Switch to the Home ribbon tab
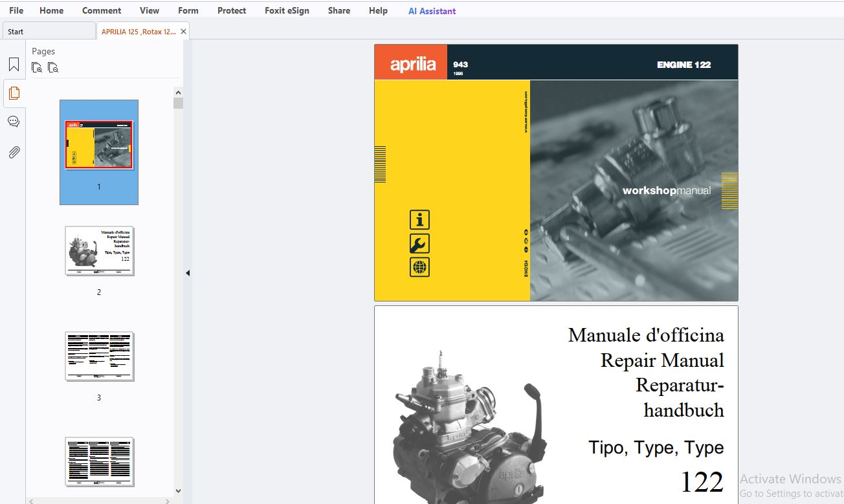 click(52, 10)
